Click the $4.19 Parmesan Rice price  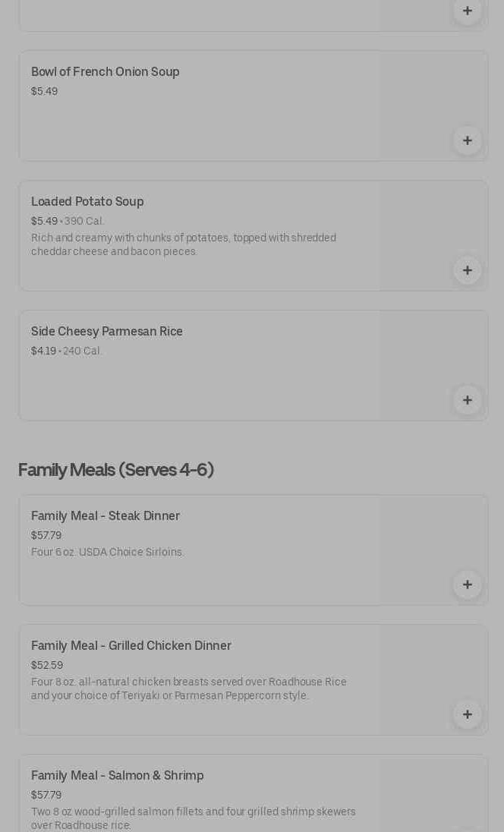click(x=43, y=351)
